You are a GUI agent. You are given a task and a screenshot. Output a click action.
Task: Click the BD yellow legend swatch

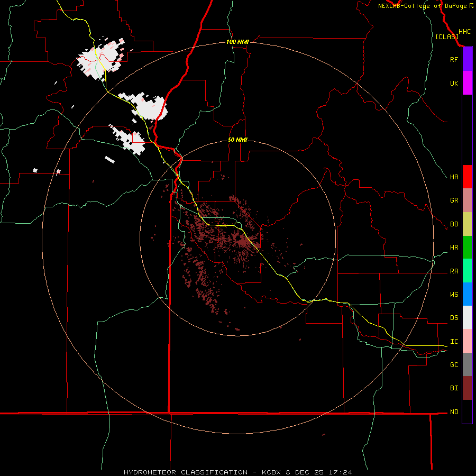tap(467, 224)
